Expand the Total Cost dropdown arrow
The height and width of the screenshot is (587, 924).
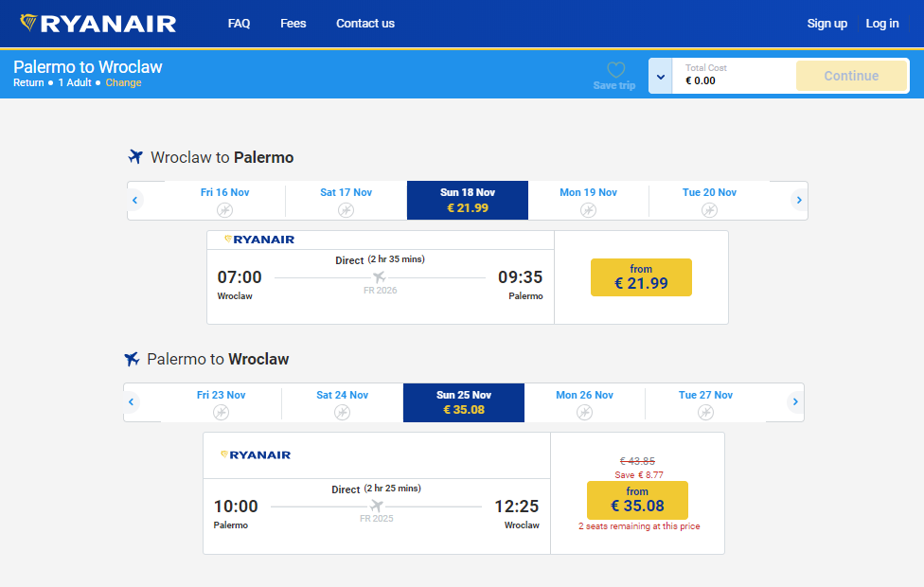coord(661,76)
